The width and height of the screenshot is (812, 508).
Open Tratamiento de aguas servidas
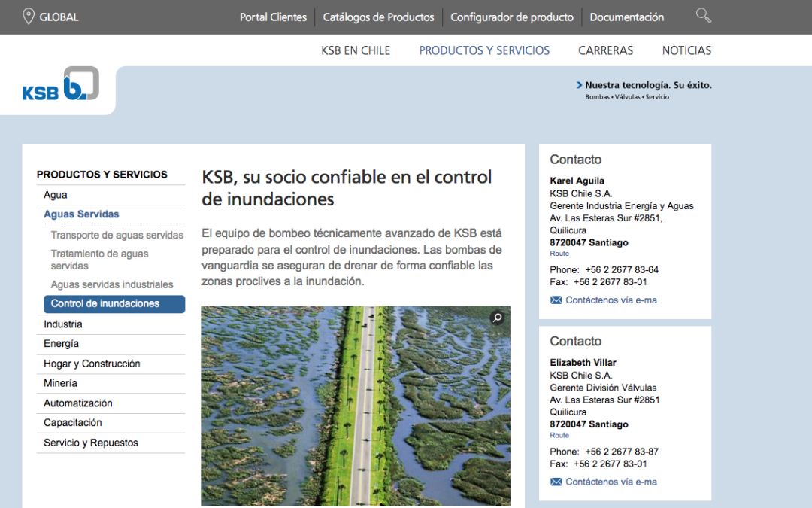[x=99, y=260]
